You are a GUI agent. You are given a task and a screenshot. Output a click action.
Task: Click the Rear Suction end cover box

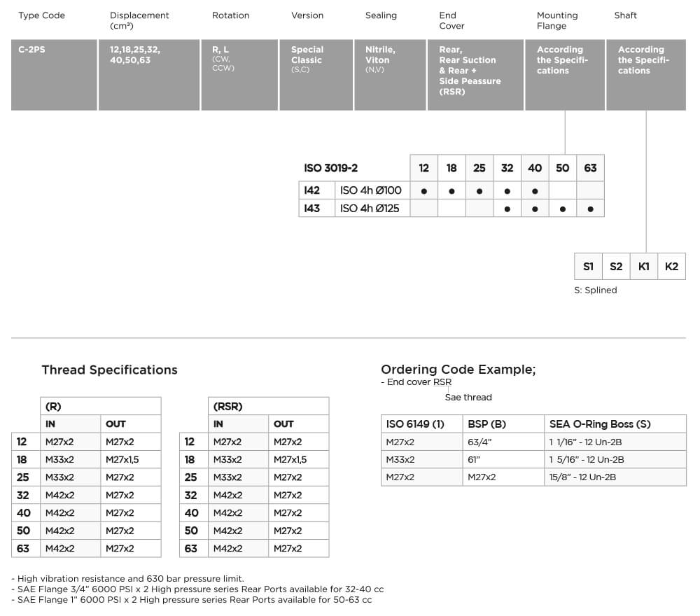tap(475, 74)
